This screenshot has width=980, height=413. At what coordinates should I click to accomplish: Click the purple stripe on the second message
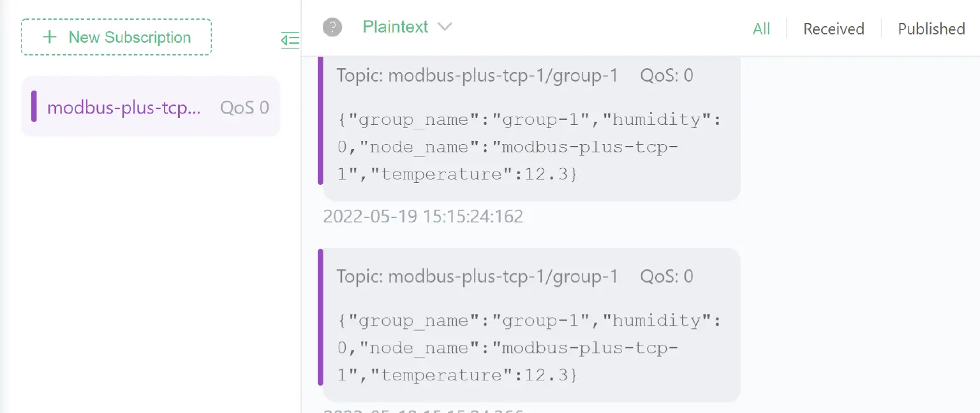tap(320, 317)
